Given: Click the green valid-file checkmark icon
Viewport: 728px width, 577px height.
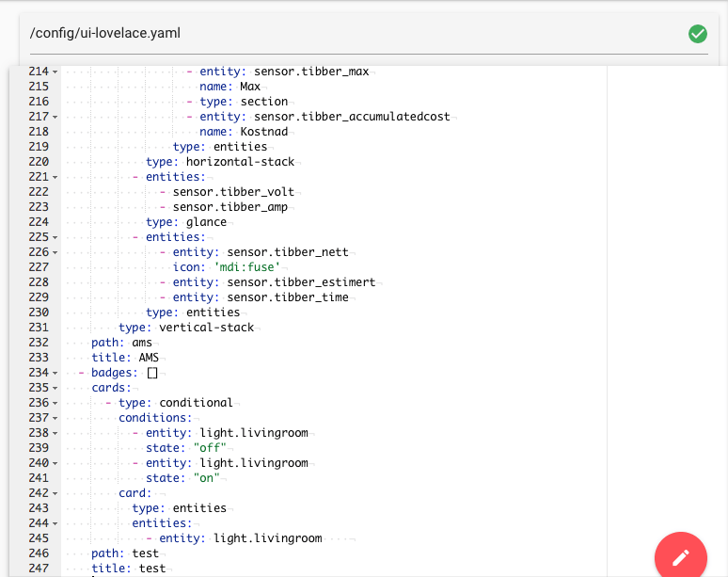Looking at the screenshot, I should point(697,34).
